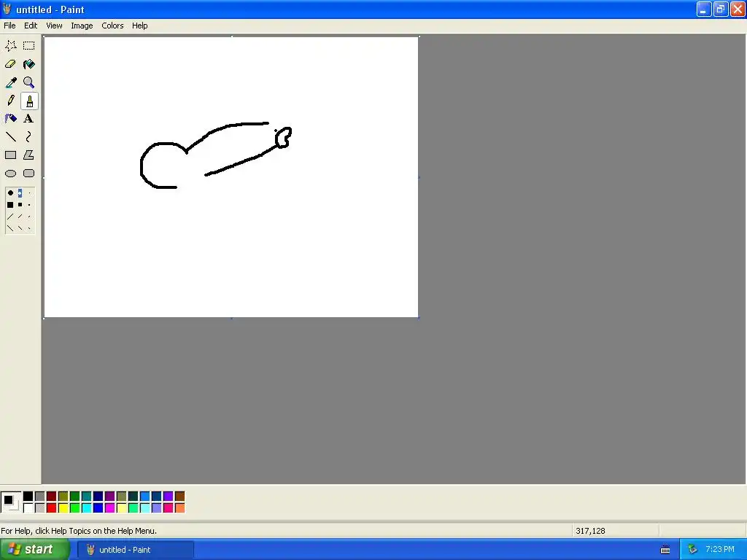Click the canvas bottom-right corner resize handle
This screenshot has width=747, height=560.
click(419, 318)
